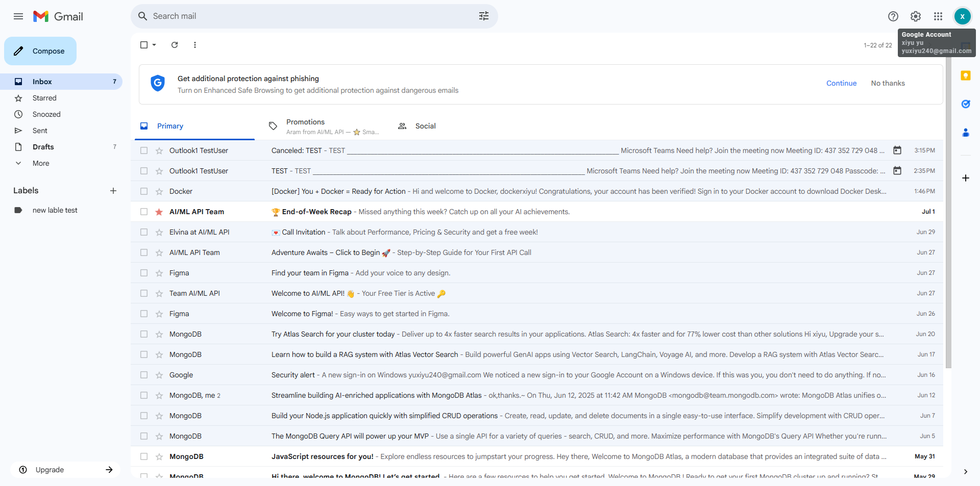
Task: Check the End-of-Week Recap email checkbox
Action: 144,212
